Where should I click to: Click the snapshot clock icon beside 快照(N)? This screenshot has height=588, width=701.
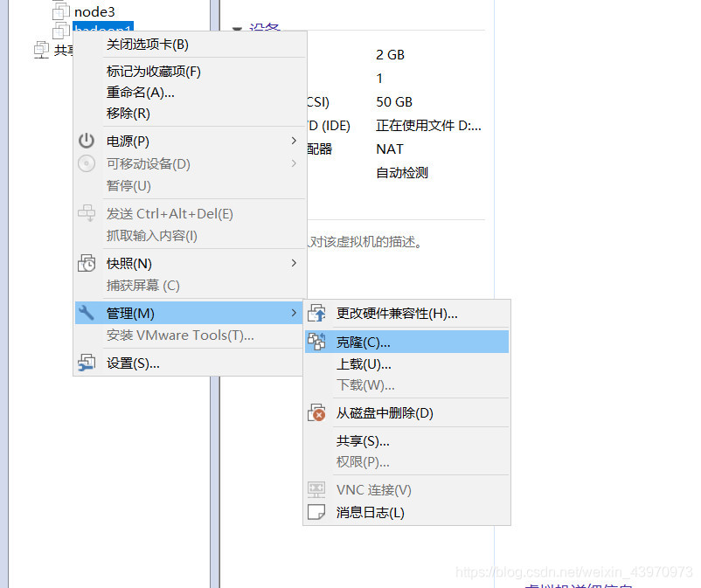pyautogui.click(x=87, y=263)
